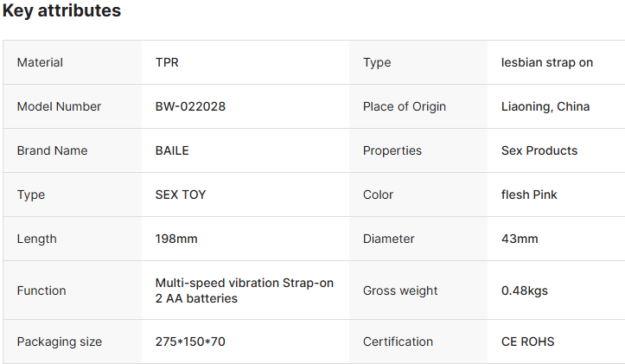Viewport: 625px width, 364px height.
Task: Select the Brand Name label
Action: click(x=52, y=150)
